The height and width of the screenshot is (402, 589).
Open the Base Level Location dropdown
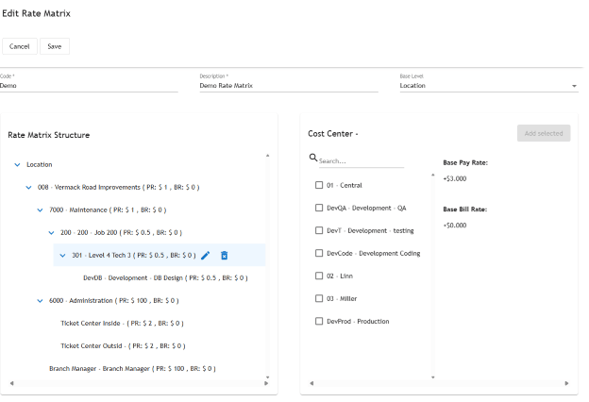pos(489,86)
